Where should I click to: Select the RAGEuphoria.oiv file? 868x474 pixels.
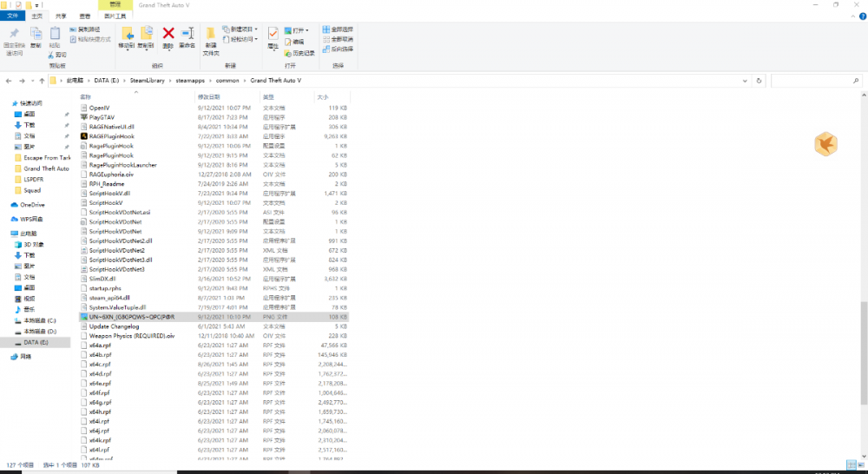(111, 174)
